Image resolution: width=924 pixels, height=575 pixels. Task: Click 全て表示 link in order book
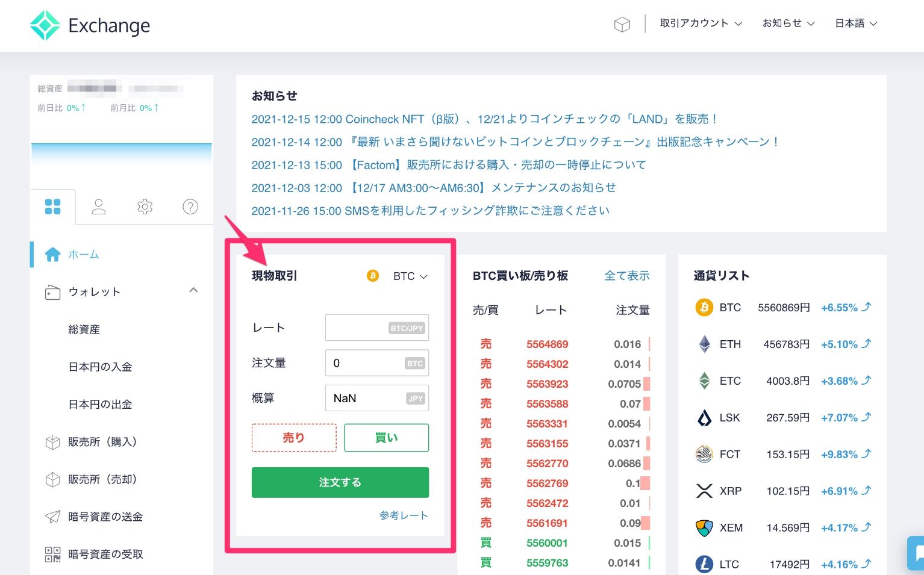(x=627, y=276)
